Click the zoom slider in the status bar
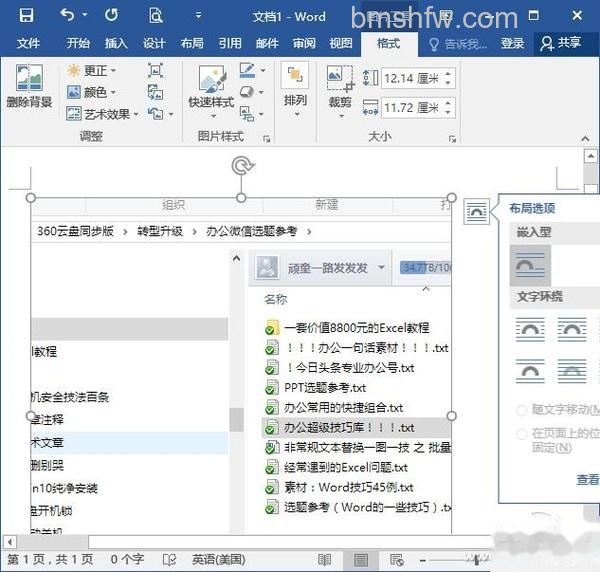Image resolution: width=600 pixels, height=572 pixels. [453, 561]
